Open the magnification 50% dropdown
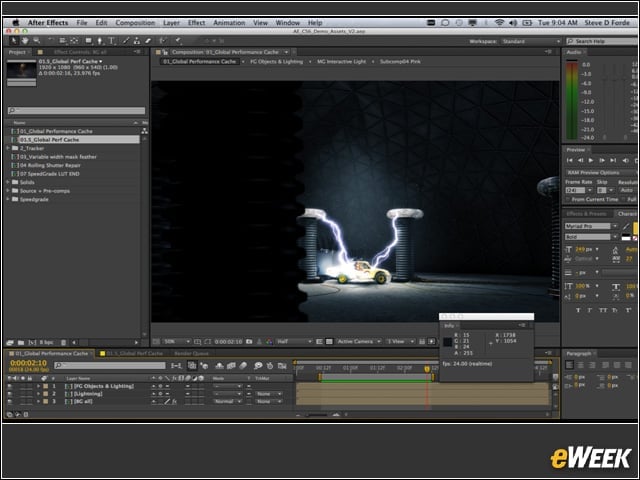Image resolution: width=640 pixels, height=480 pixels. (177, 342)
